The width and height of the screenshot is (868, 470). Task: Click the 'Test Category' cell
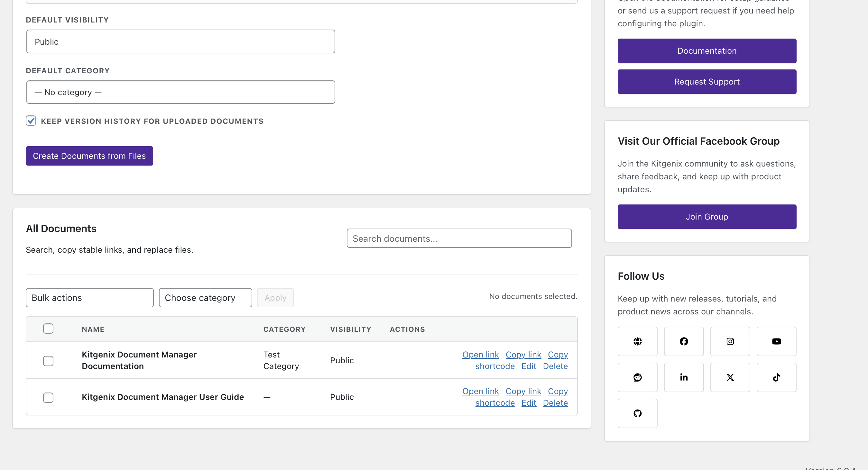[281, 361]
